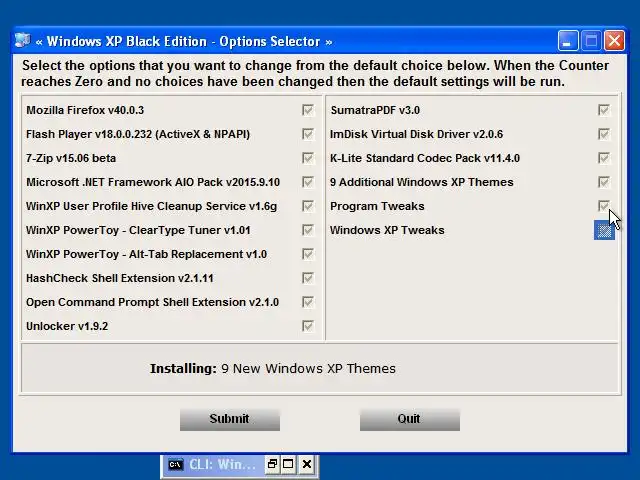Click the Open Command Prompt Shell Extension label
The width and height of the screenshot is (640, 480).
pyautogui.click(x=153, y=302)
